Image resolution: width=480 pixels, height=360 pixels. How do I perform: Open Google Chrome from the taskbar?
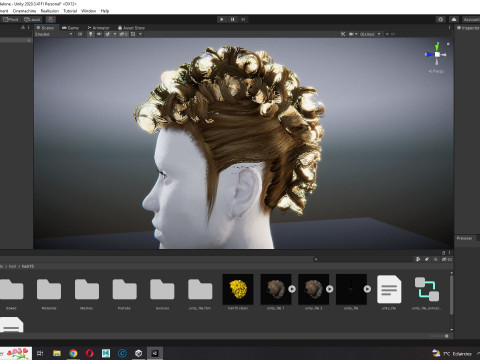pos(73,353)
